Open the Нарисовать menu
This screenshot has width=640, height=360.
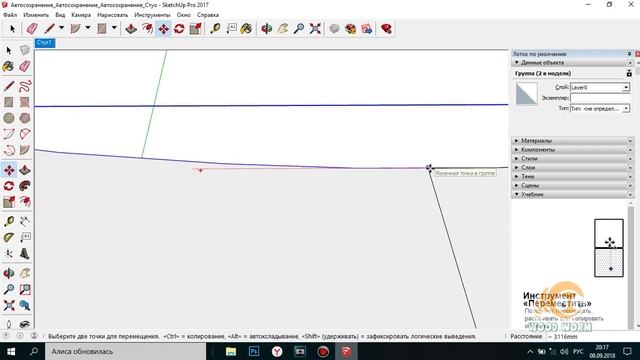pos(112,15)
